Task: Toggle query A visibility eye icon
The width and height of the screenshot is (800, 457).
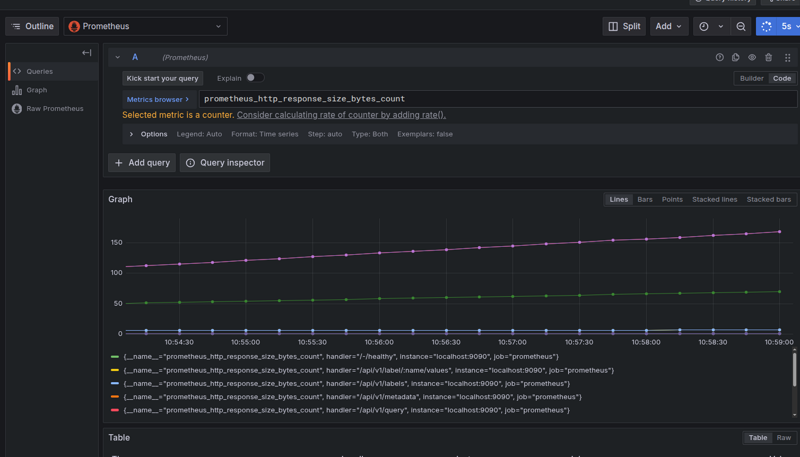Action: click(752, 57)
